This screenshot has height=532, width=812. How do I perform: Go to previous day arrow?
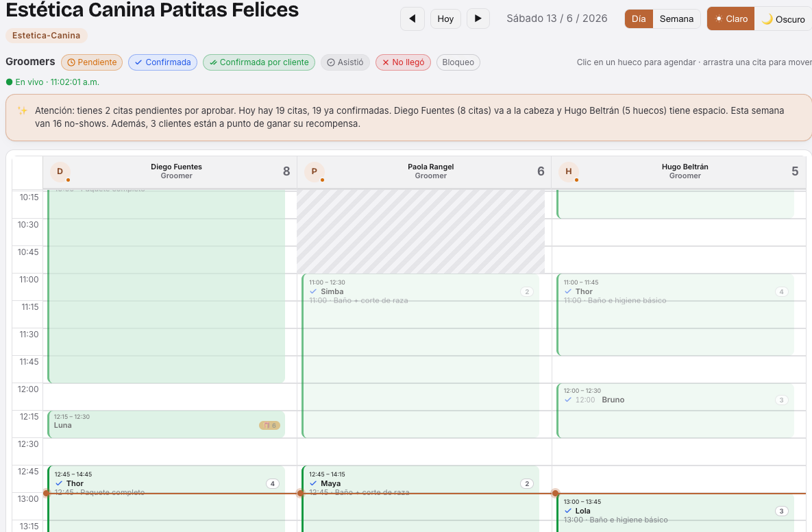point(413,19)
